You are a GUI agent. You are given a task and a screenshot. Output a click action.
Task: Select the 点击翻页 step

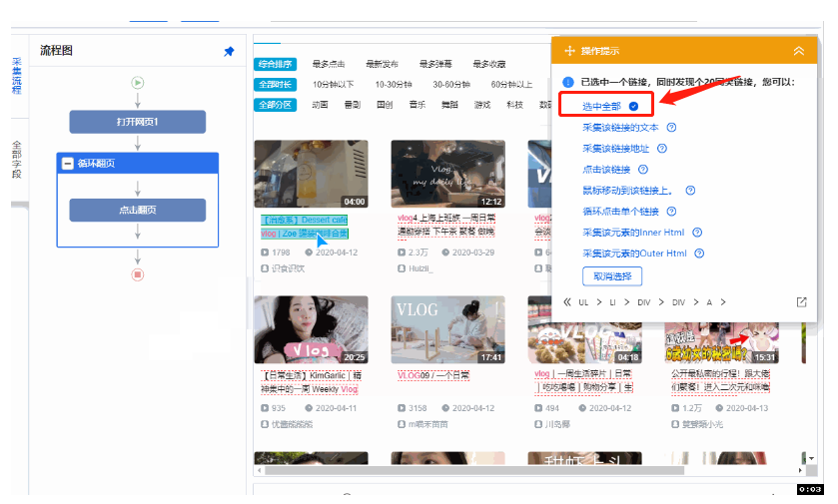(x=138, y=210)
